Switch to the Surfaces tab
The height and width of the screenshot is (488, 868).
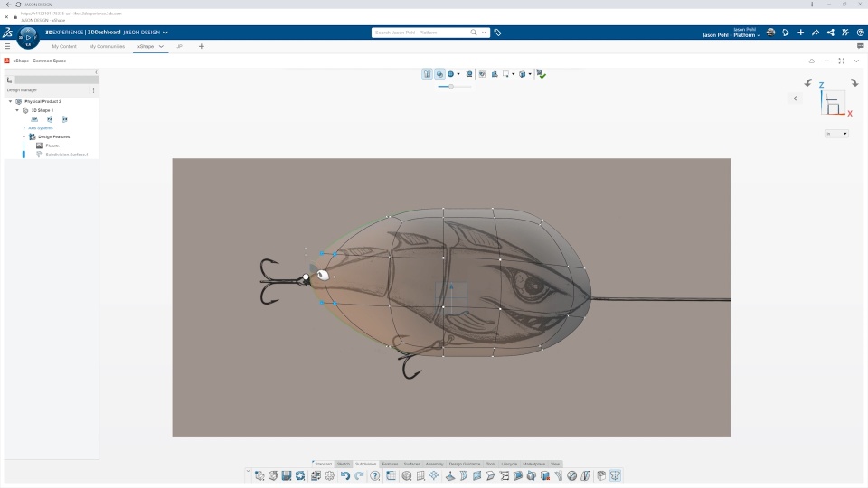(412, 464)
